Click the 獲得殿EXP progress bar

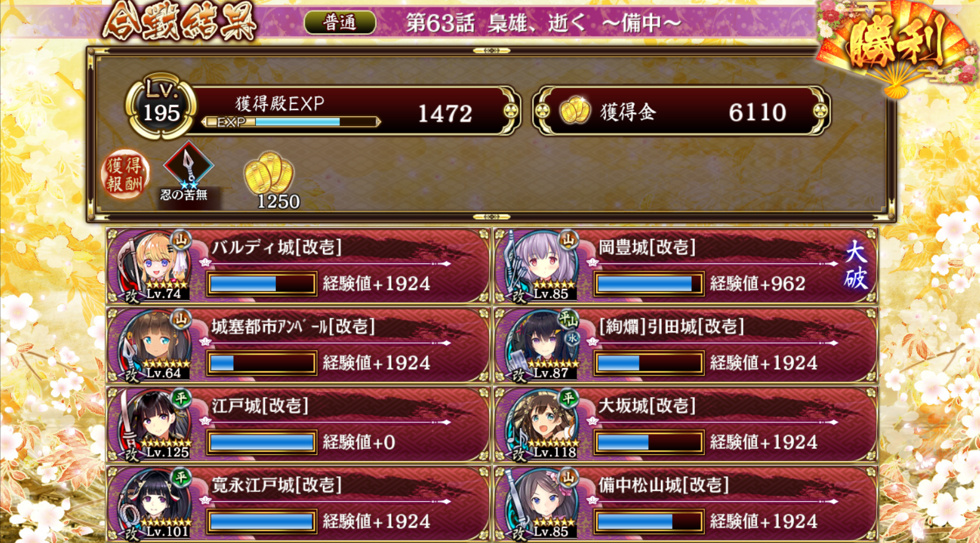(291, 122)
